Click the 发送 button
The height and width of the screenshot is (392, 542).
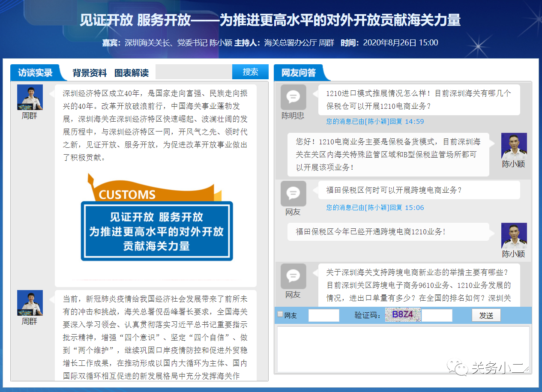coord(486,315)
